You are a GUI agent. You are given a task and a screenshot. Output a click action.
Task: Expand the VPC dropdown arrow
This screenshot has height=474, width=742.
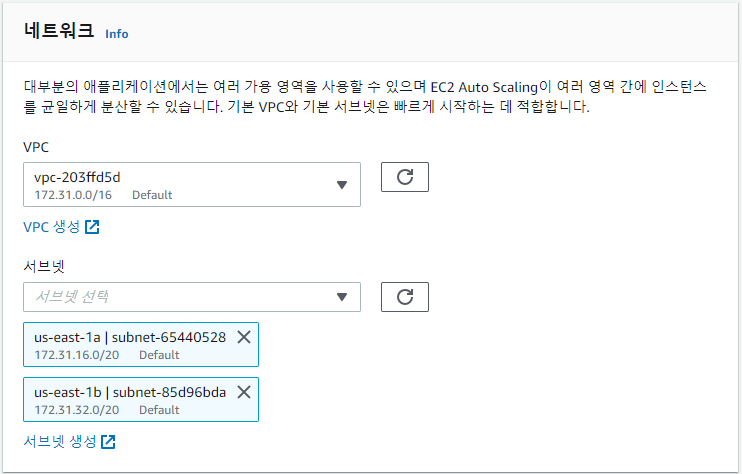342,184
